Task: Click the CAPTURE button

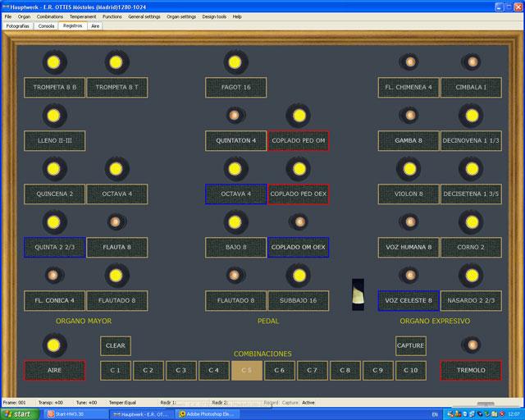Action: pos(410,345)
